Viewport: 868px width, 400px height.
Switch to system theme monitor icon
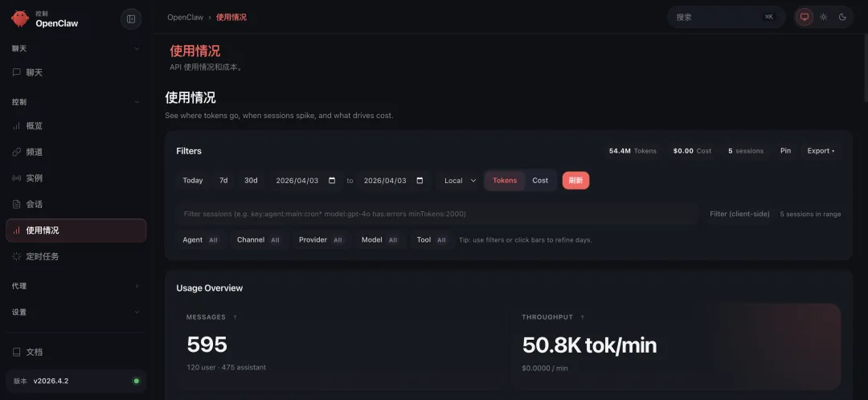(804, 17)
